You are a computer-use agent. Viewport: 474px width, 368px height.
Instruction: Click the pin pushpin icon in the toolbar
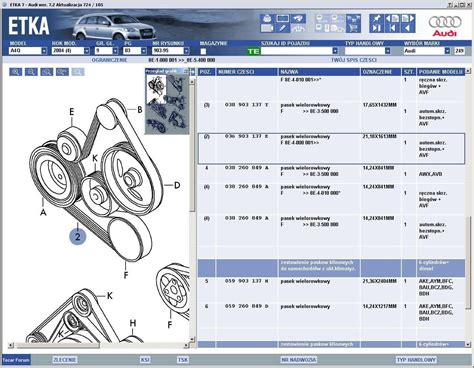point(376,18)
